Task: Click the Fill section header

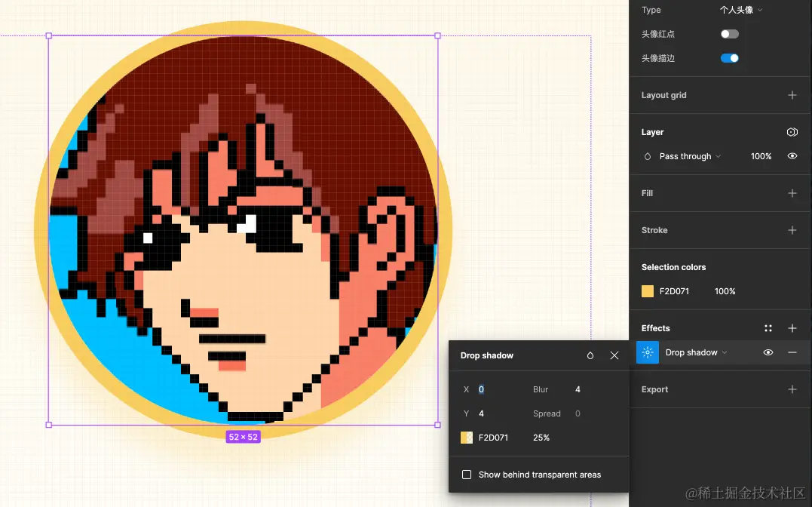Action: tap(647, 193)
